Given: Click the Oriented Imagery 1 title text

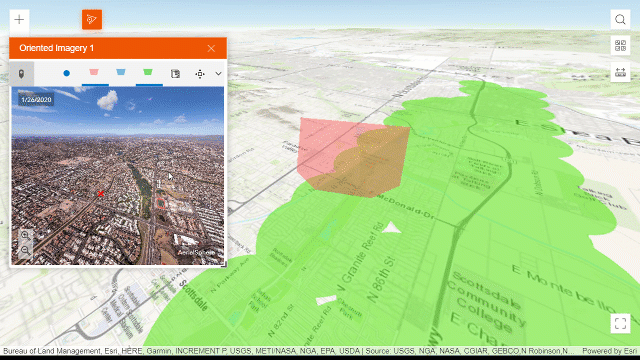Looking at the screenshot, I should point(56,48).
